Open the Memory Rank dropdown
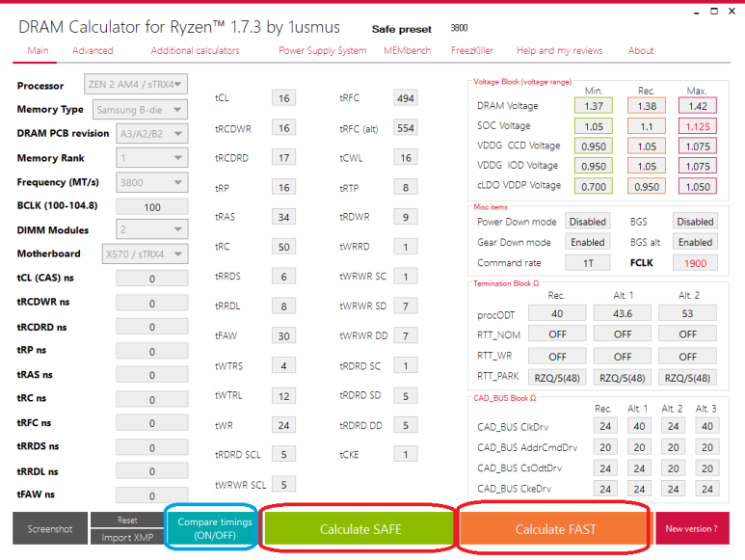 click(152, 158)
